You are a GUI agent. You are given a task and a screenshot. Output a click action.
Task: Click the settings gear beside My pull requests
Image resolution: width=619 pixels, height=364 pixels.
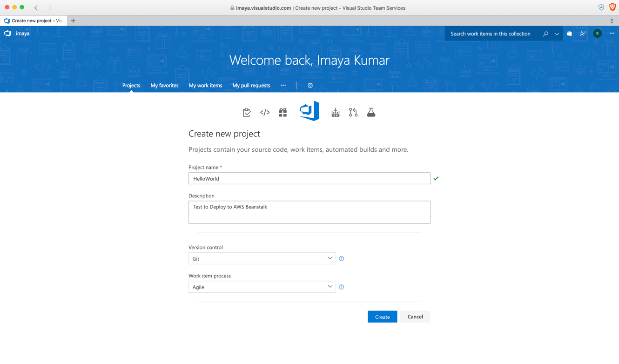click(x=310, y=86)
